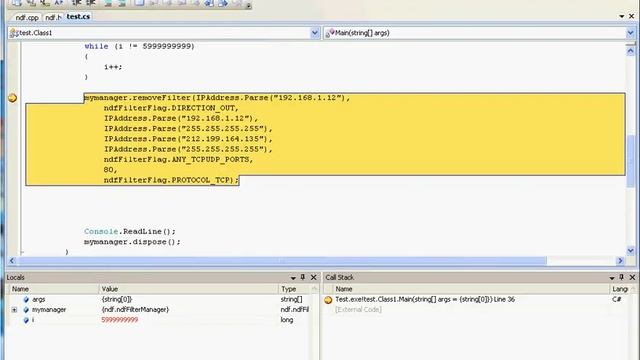Click the i++; statement in editor
Screen dimensions: 640x360
113,67
